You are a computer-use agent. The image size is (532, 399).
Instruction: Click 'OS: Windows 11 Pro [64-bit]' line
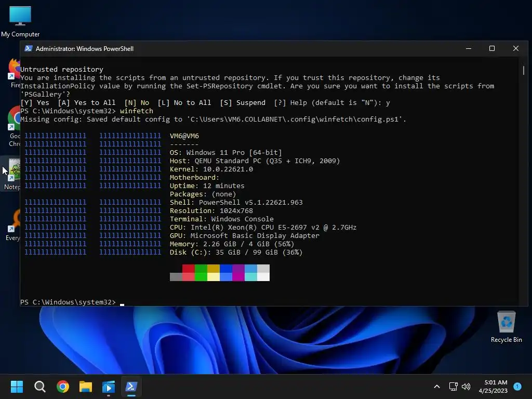click(225, 153)
